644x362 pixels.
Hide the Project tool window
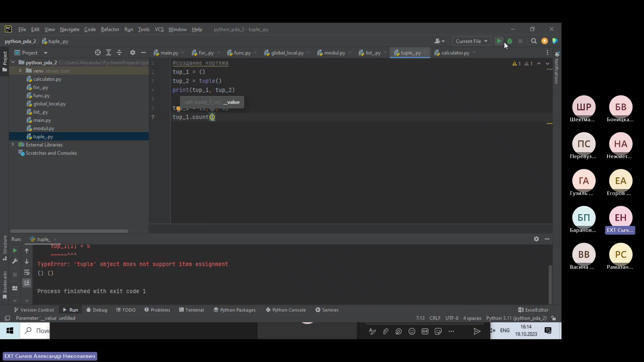143,53
